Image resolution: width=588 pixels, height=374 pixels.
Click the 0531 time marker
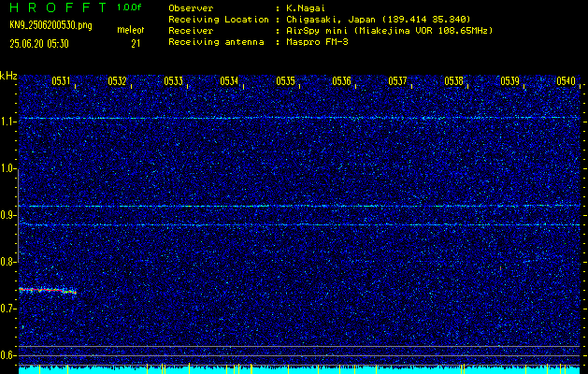[61, 81]
